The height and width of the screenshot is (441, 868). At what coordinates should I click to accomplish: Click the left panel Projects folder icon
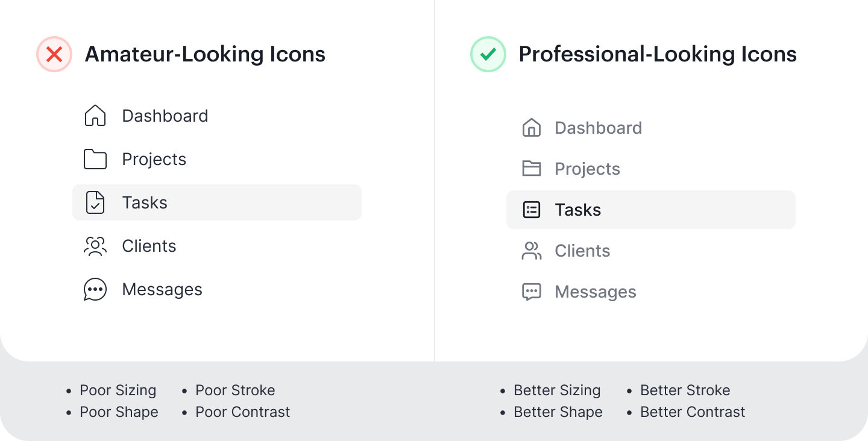coord(95,160)
